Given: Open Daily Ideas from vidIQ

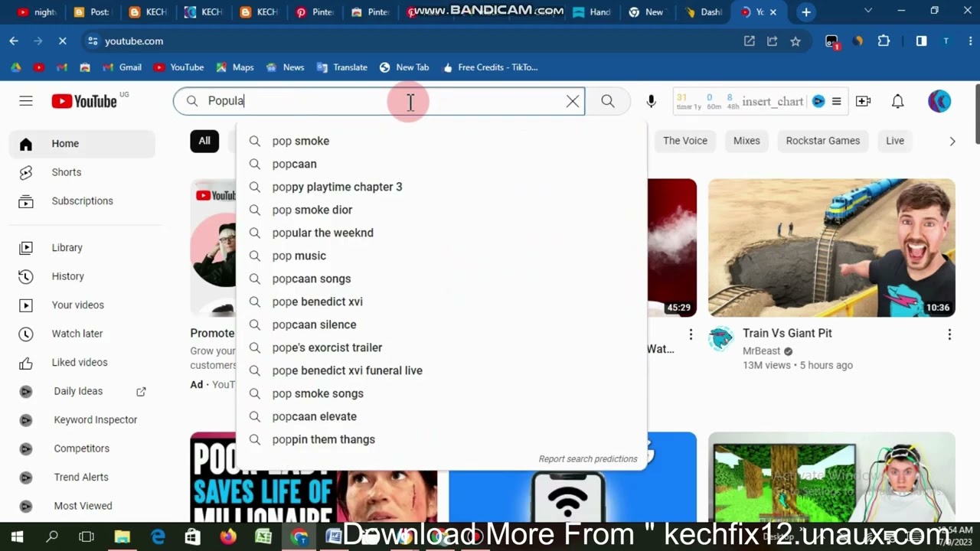Looking at the screenshot, I should point(78,391).
